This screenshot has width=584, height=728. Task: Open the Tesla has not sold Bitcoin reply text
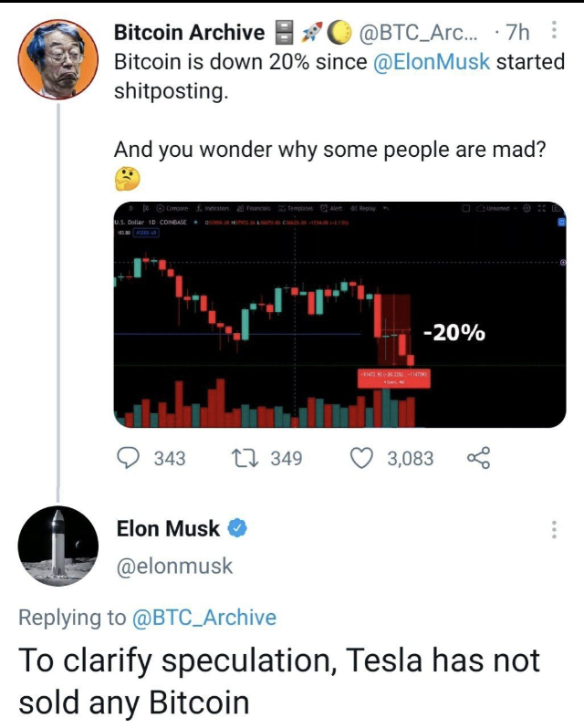[x=279, y=681]
